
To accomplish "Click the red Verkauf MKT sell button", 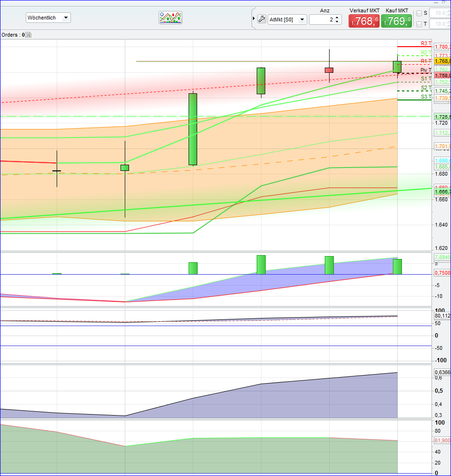I will [x=364, y=21].
